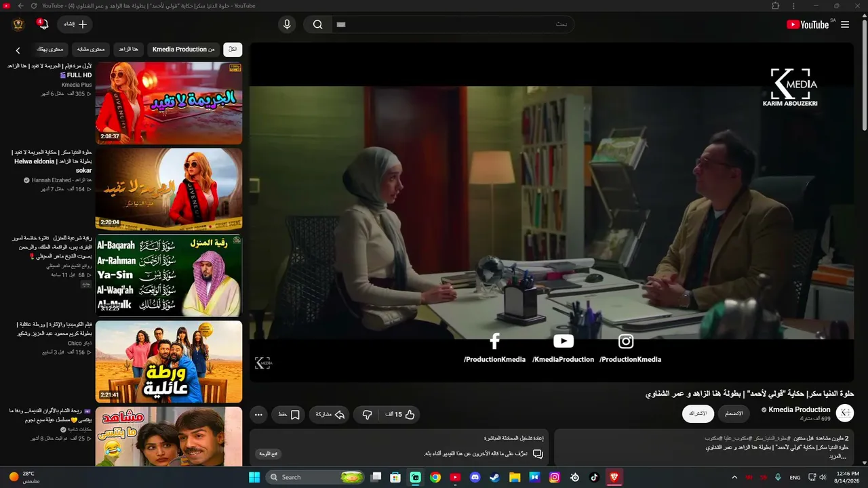This screenshot has width=868, height=488.
Task: Open the weather widget showing 28°C
Action: [x=26, y=477]
